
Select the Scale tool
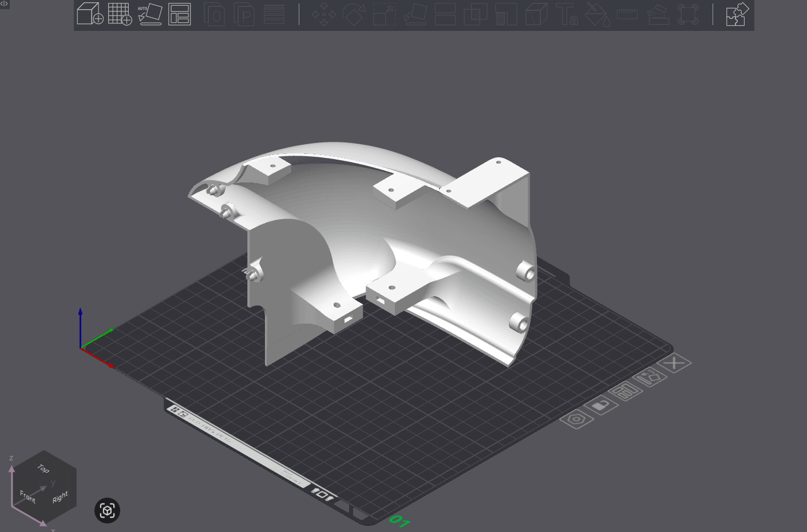pyautogui.click(x=382, y=16)
